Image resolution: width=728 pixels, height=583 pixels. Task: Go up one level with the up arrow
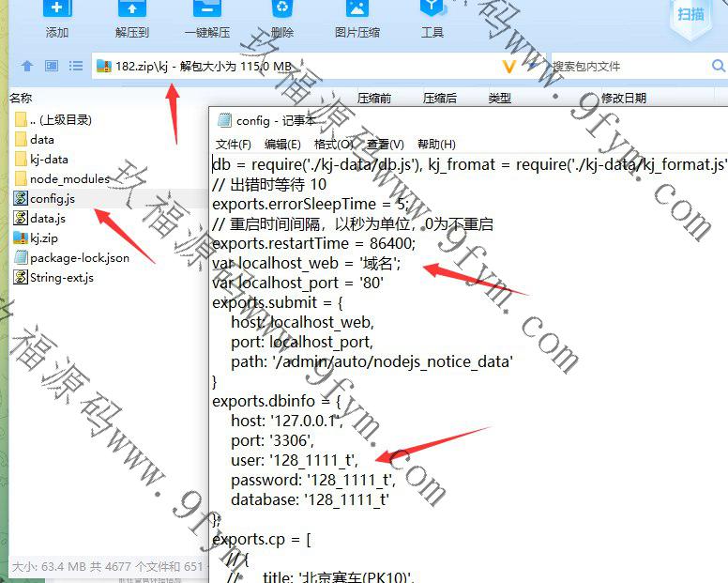click(27, 67)
